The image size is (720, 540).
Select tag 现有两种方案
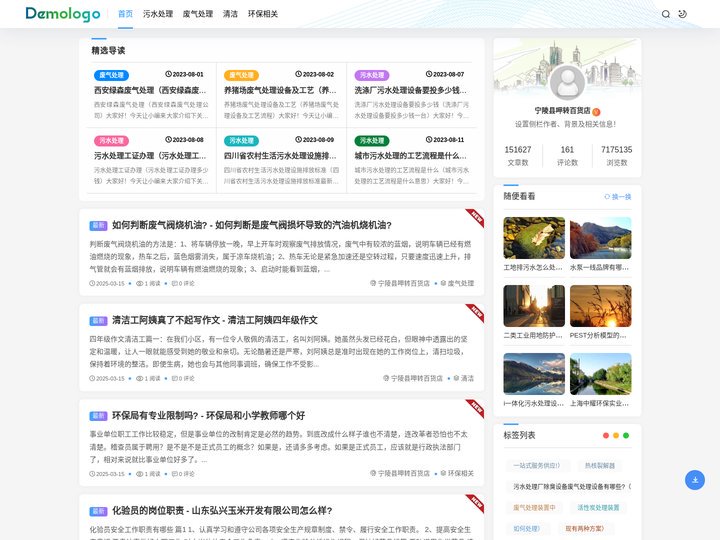585,529
